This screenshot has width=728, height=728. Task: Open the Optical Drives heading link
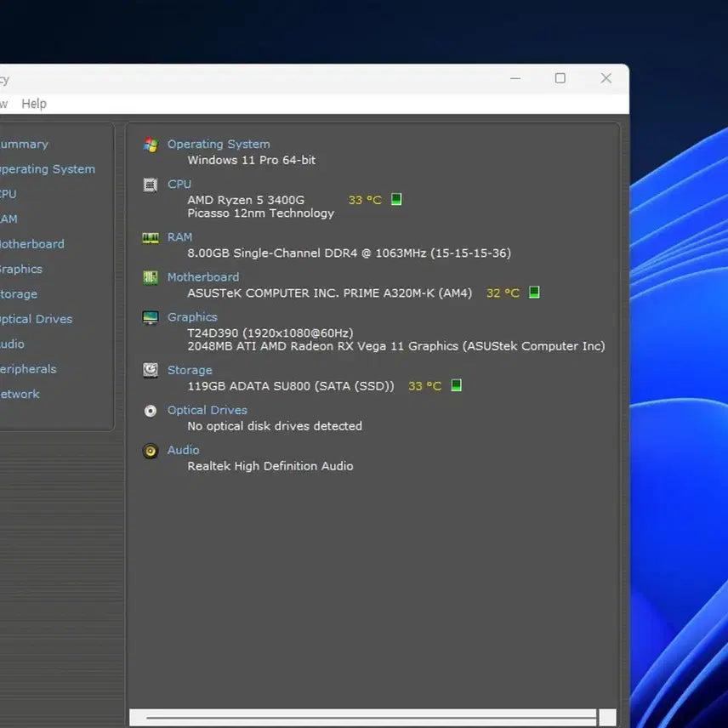207,410
